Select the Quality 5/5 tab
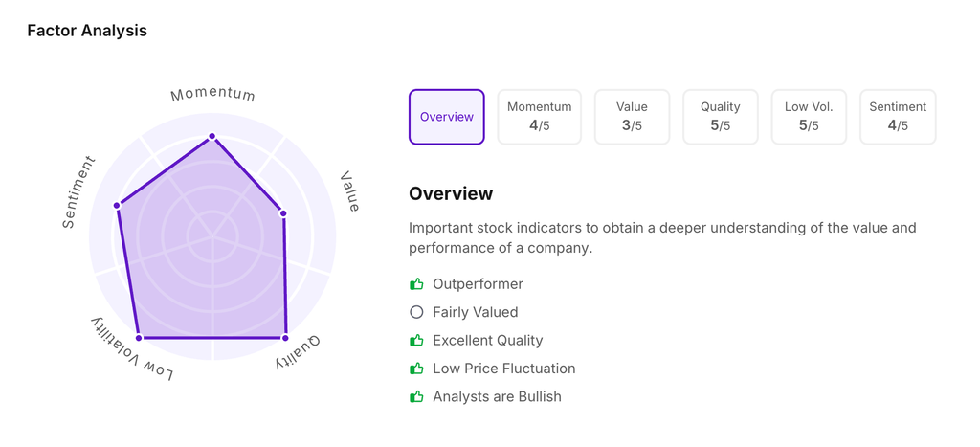 720,117
